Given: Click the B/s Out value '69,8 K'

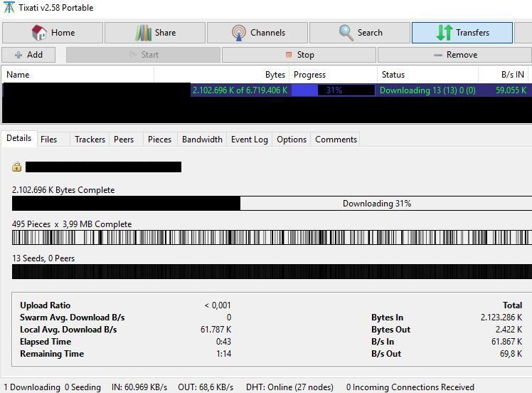Looking at the screenshot, I should 511,354.
